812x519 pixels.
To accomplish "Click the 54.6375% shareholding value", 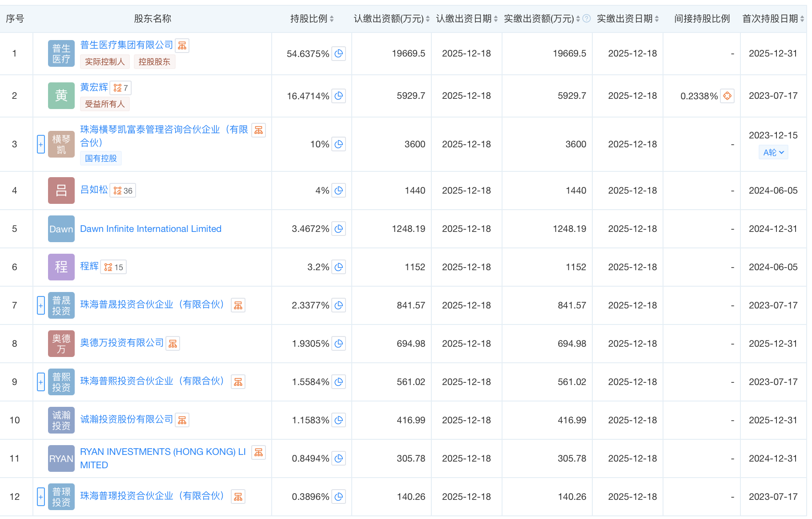I will pyautogui.click(x=308, y=54).
